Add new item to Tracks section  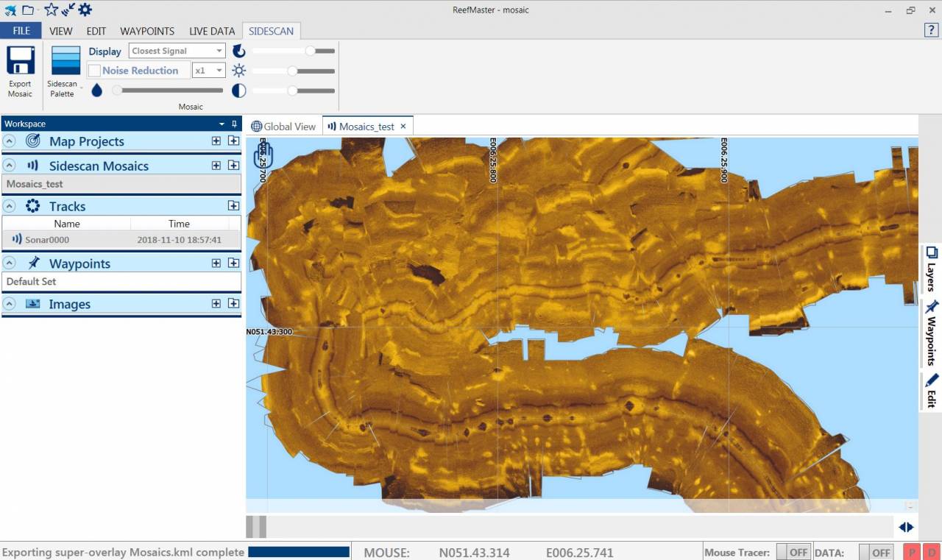233,206
